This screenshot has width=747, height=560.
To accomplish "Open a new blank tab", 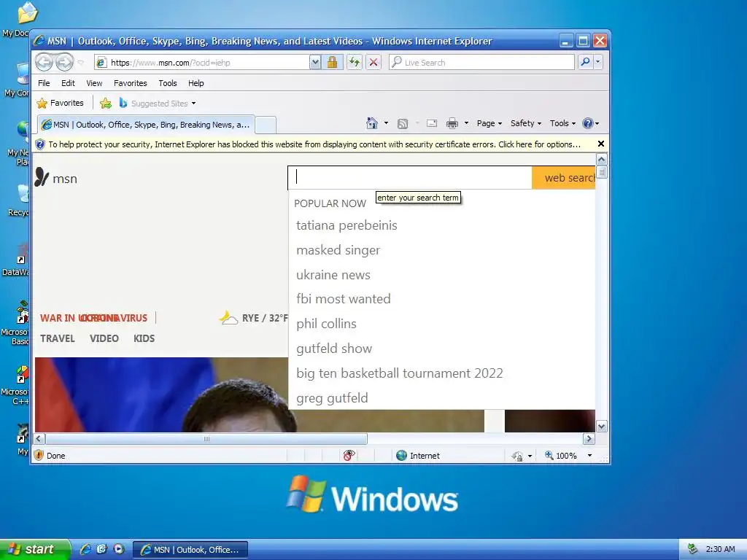I will click(x=266, y=125).
